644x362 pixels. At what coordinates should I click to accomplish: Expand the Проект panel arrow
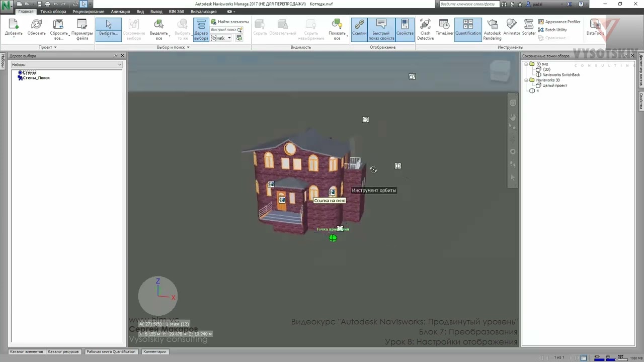point(48,47)
